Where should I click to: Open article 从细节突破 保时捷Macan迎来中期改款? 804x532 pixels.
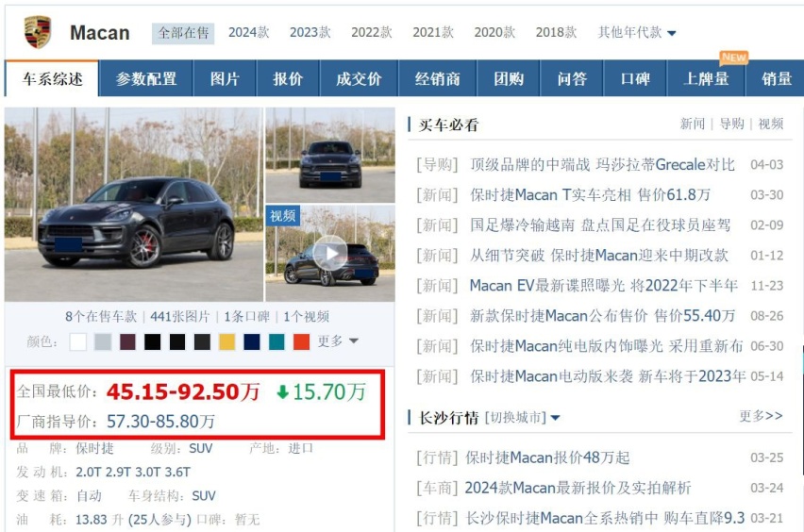click(599, 256)
